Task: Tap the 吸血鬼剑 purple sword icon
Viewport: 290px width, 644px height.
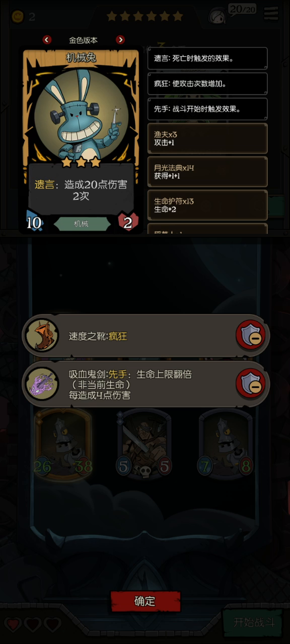Action: coord(43,383)
